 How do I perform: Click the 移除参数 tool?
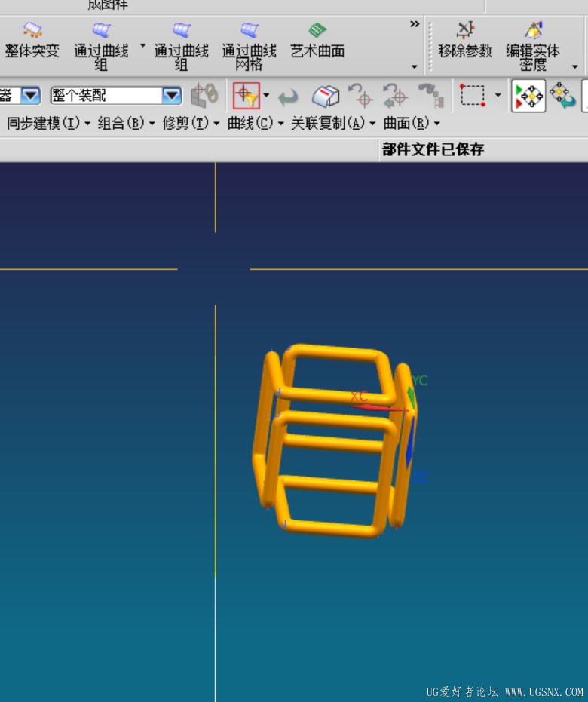tap(465, 41)
